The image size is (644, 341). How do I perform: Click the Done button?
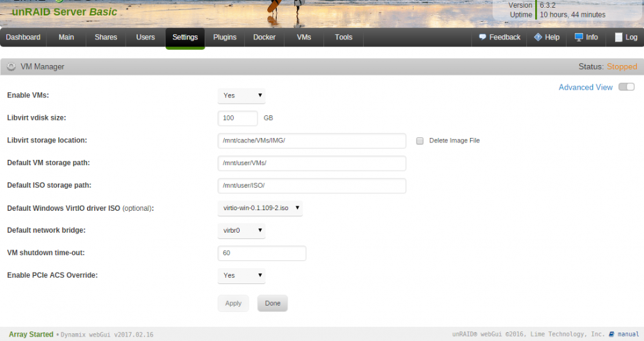(272, 304)
